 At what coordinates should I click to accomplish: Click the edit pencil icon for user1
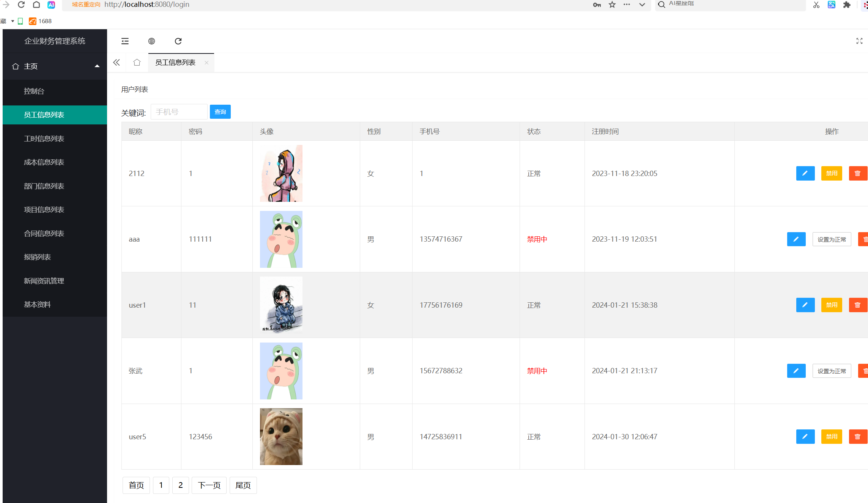pyautogui.click(x=805, y=305)
